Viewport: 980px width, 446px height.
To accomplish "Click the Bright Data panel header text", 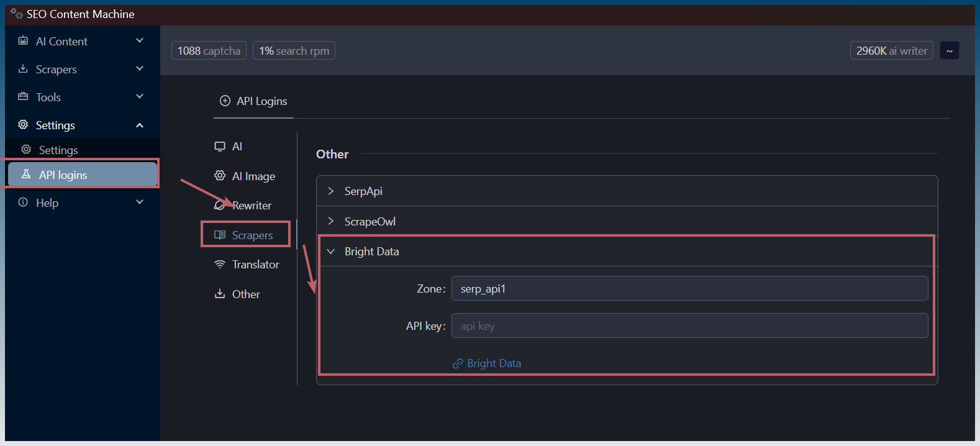I will [x=372, y=252].
